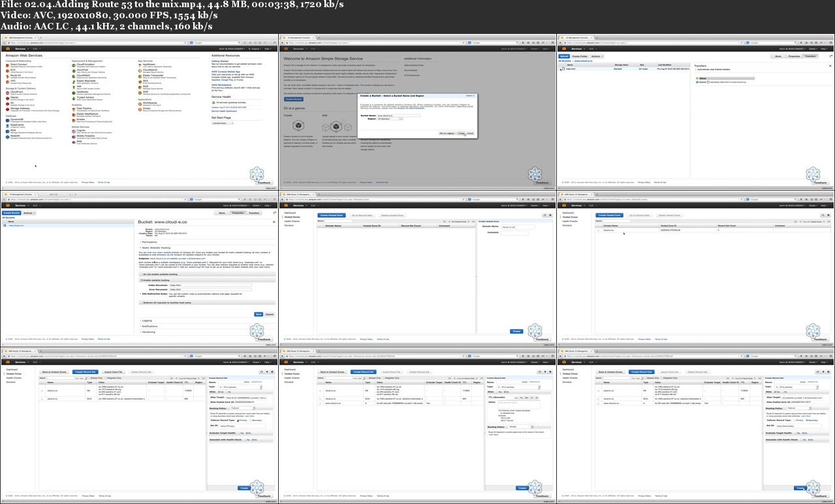The width and height of the screenshot is (835, 504).
Task: Select 'Enable website hosting' radio option
Action: click(x=142, y=280)
